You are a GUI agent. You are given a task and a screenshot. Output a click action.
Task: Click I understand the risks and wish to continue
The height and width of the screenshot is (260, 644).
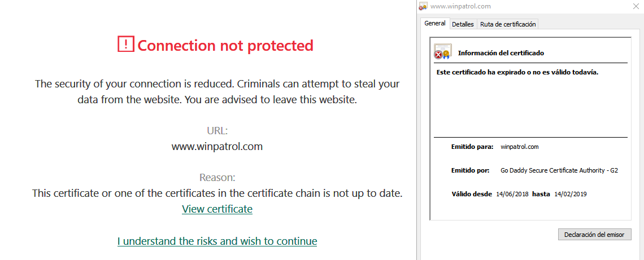click(217, 241)
